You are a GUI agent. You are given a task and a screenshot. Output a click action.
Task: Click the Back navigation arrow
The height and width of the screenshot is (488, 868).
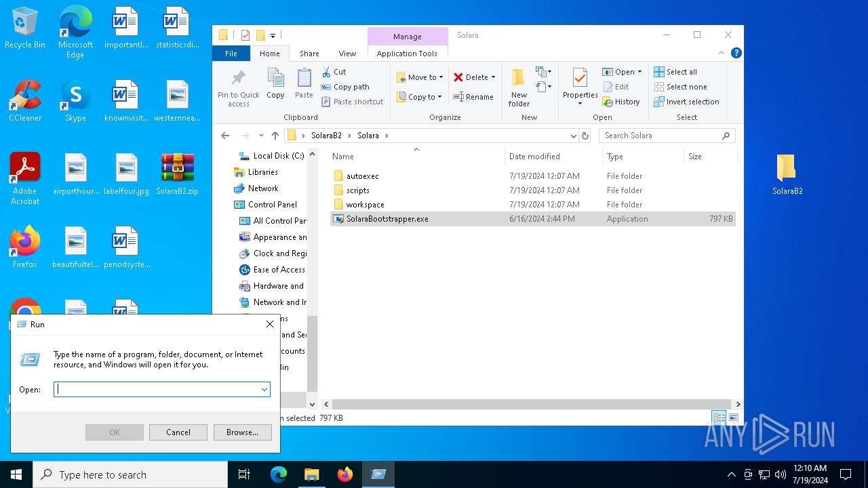pyautogui.click(x=225, y=136)
